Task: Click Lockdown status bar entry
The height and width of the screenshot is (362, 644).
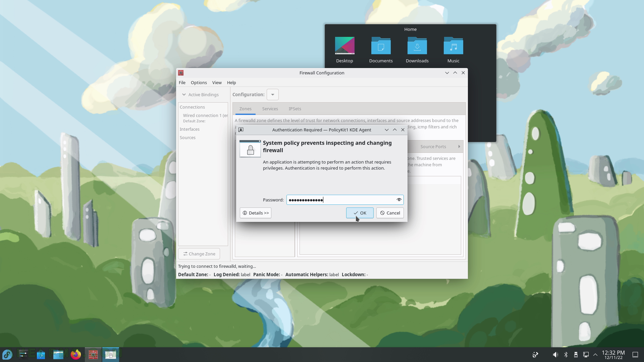Action: click(355, 275)
